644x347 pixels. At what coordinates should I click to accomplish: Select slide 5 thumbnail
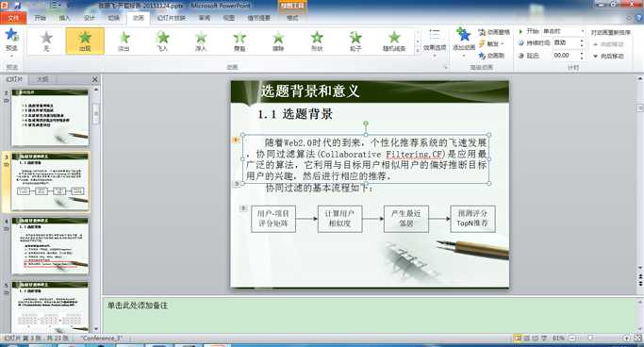50,307
